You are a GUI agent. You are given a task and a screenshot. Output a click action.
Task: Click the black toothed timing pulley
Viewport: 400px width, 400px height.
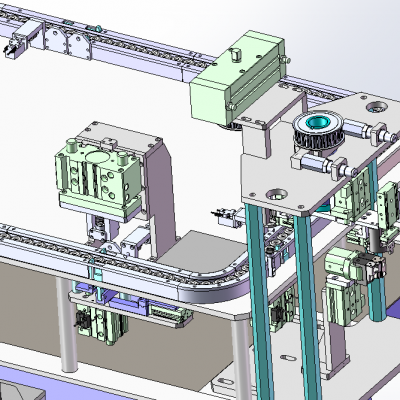point(318,132)
